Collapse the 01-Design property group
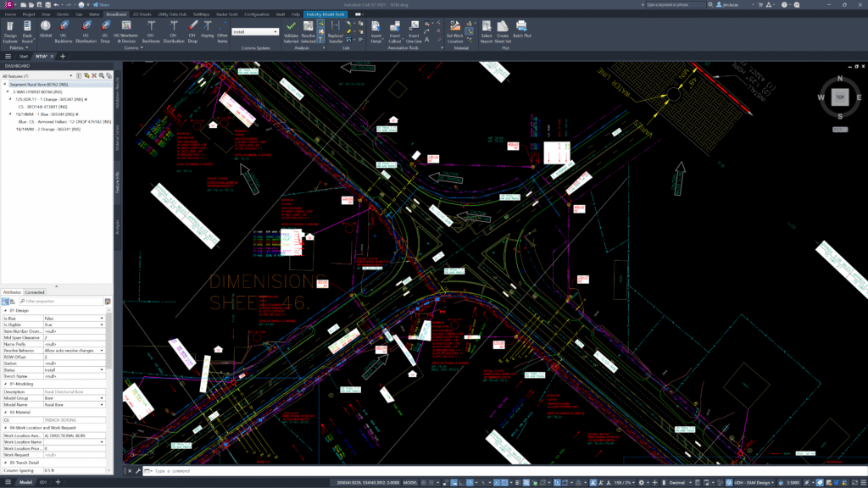 (x=3, y=311)
